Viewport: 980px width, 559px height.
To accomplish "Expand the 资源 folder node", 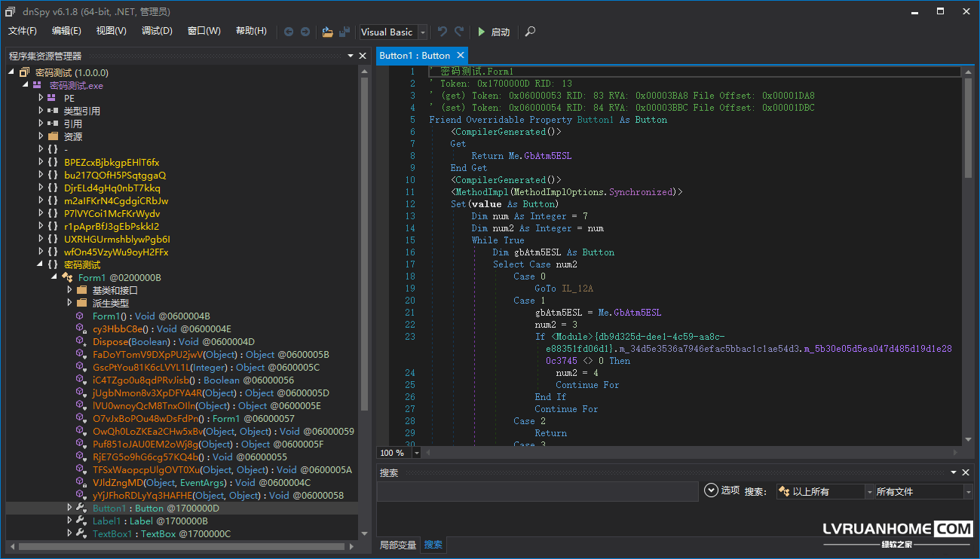I will [x=41, y=136].
